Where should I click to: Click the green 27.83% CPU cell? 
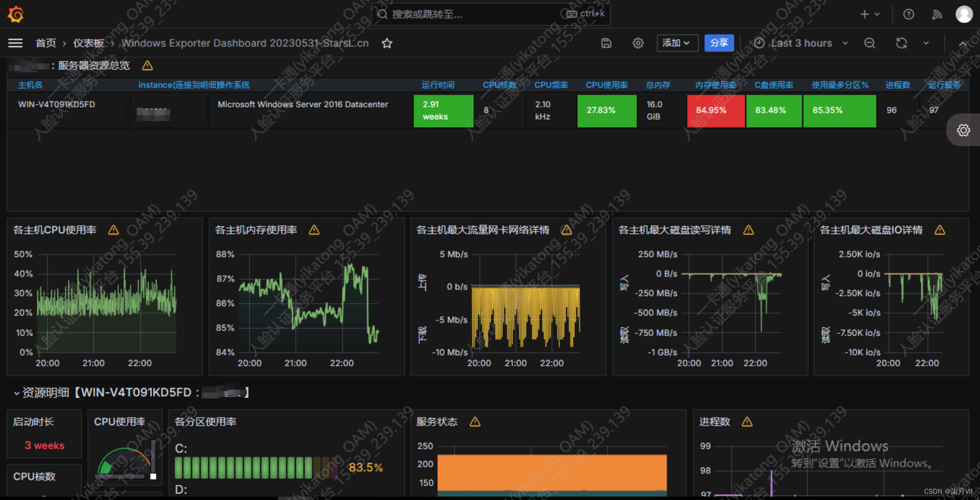pyautogui.click(x=607, y=111)
